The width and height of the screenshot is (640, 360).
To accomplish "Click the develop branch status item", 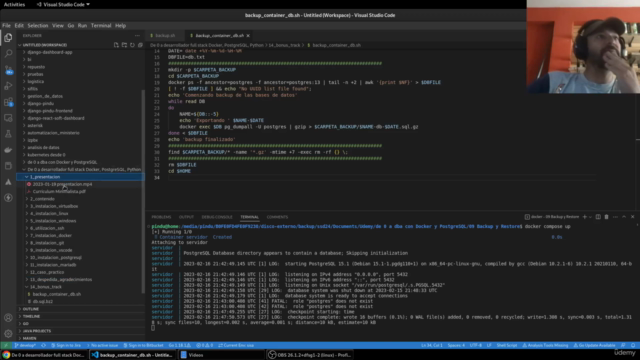I will coord(25,345).
